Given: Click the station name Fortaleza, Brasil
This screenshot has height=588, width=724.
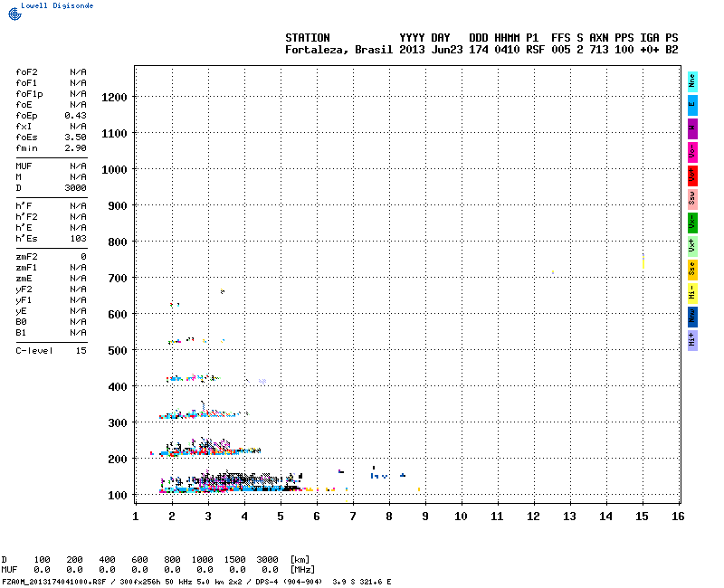Looking at the screenshot, I should [x=338, y=50].
